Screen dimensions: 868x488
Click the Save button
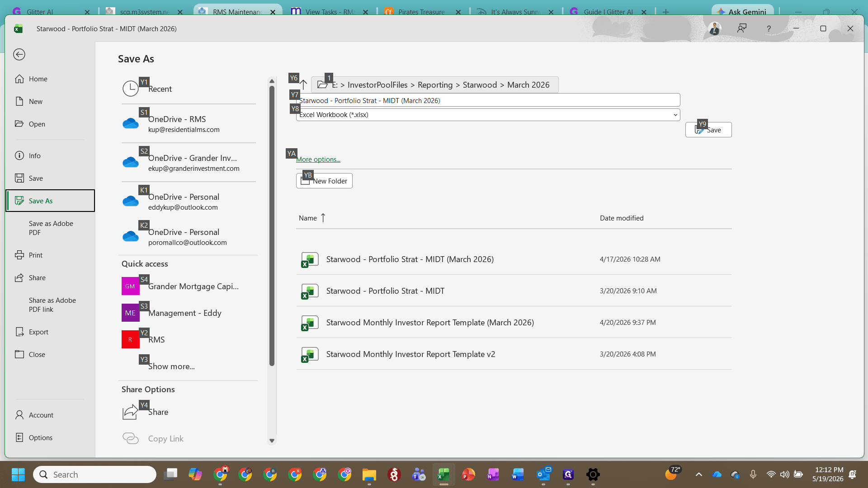708,130
